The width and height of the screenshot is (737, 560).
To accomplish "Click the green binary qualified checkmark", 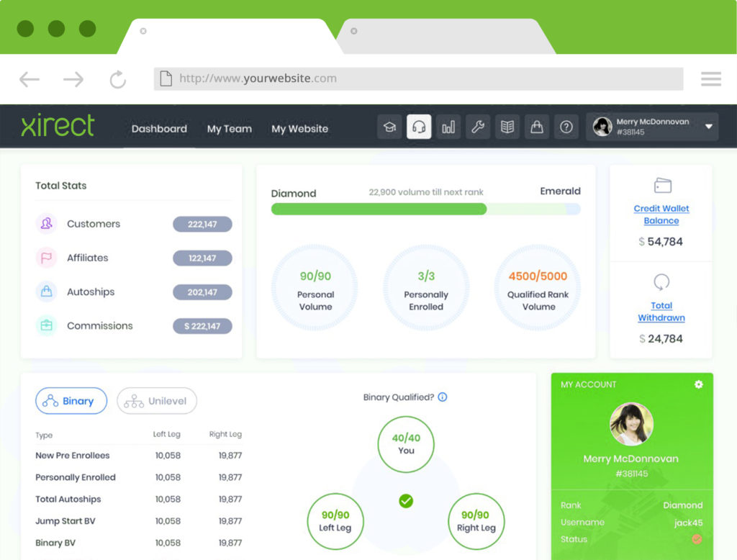I will [406, 501].
